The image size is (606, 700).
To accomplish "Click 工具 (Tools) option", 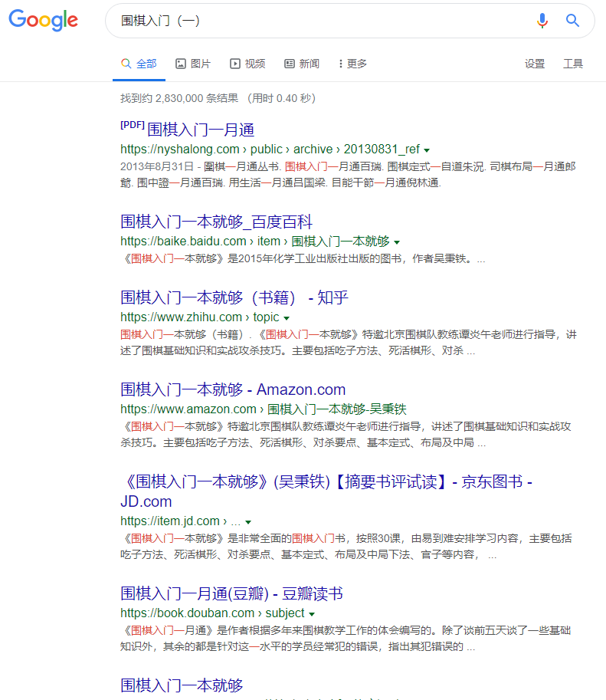I will point(573,64).
